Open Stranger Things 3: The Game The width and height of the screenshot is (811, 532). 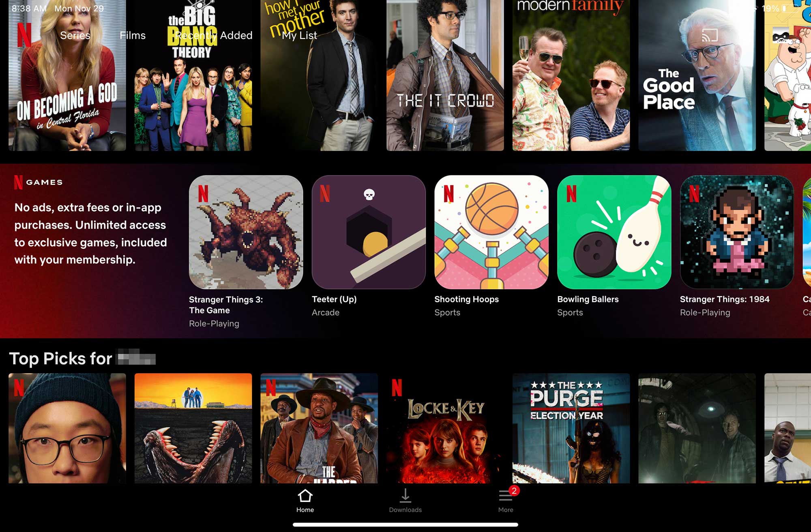(245, 232)
